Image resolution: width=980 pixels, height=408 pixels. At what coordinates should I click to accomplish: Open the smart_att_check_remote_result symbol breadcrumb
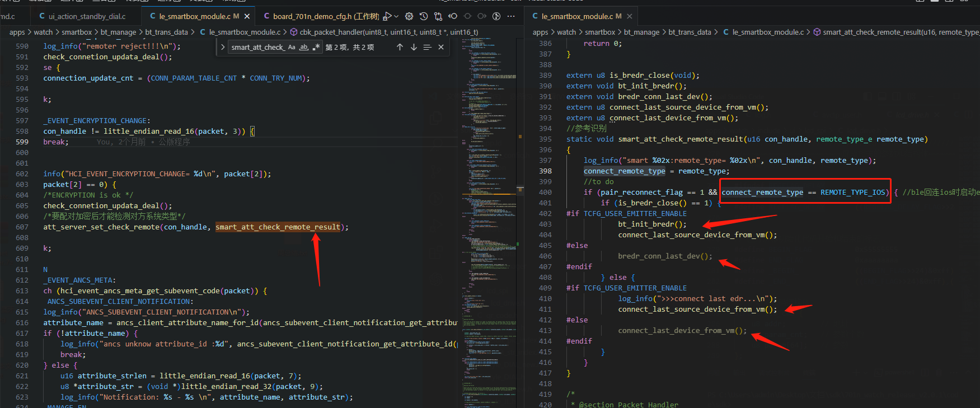pos(897,32)
